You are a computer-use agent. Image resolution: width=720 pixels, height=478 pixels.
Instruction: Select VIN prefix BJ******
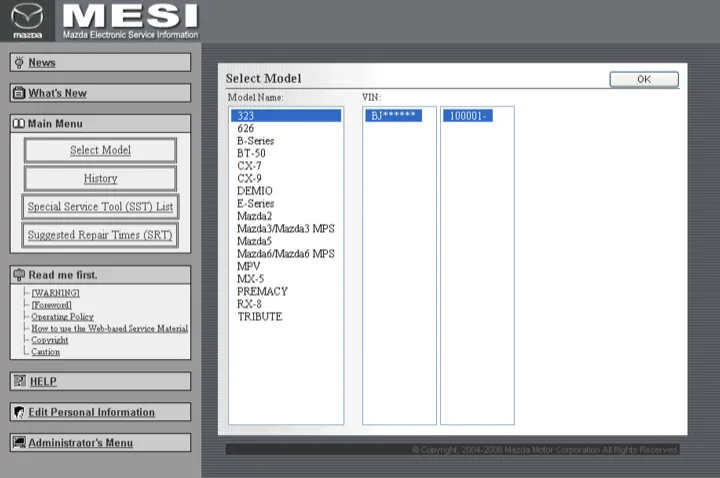pyautogui.click(x=394, y=116)
